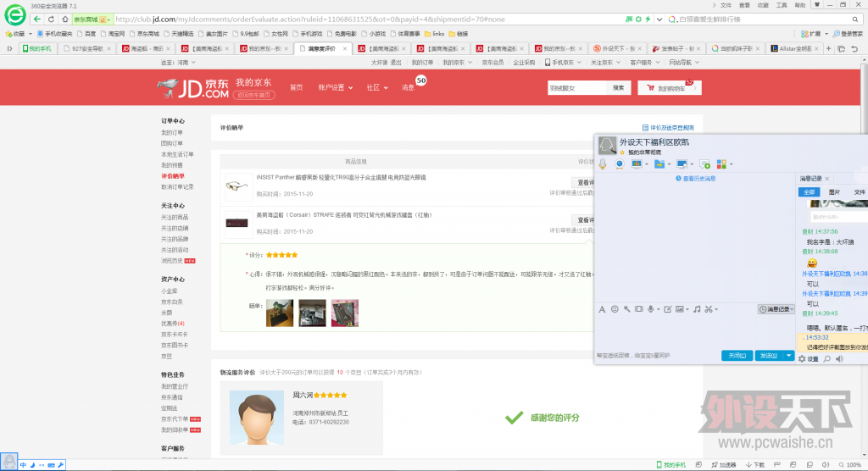Open 优惠券(4) in the sidebar
Screen dimensions: 868x471
pyautogui.click(x=173, y=324)
